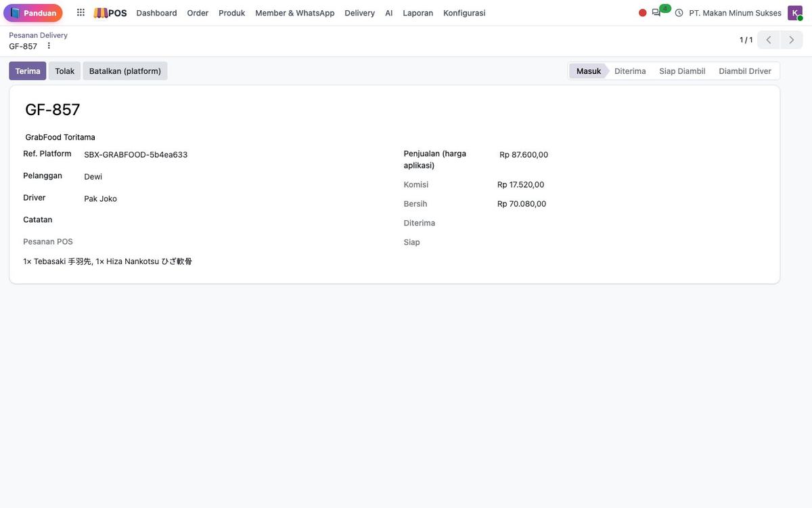Click the clock activities icon
Image resolution: width=812 pixels, height=508 pixels.
tap(679, 13)
